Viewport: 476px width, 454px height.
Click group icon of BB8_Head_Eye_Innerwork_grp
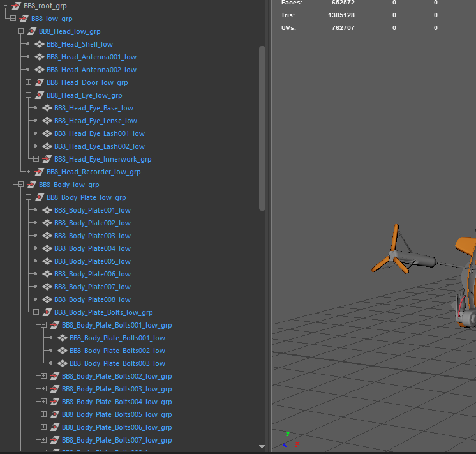47,159
